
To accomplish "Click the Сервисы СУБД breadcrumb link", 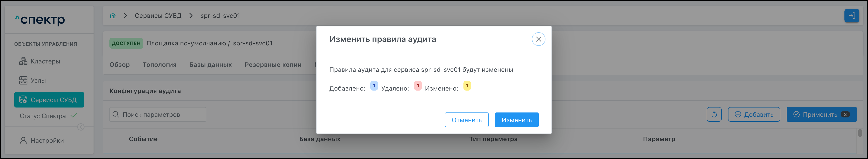I will point(158,16).
